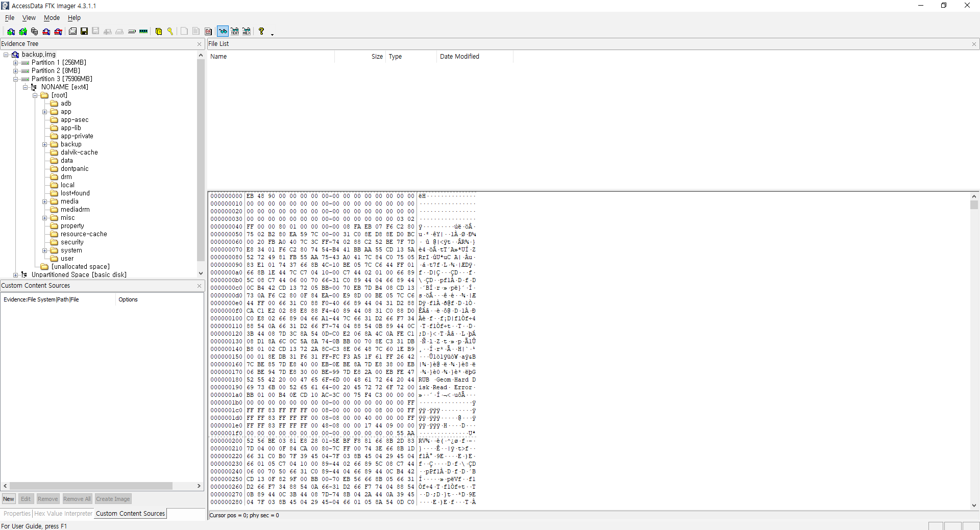The image size is (980, 530).
Task: Click the Create Image button
Action: (x=113, y=499)
